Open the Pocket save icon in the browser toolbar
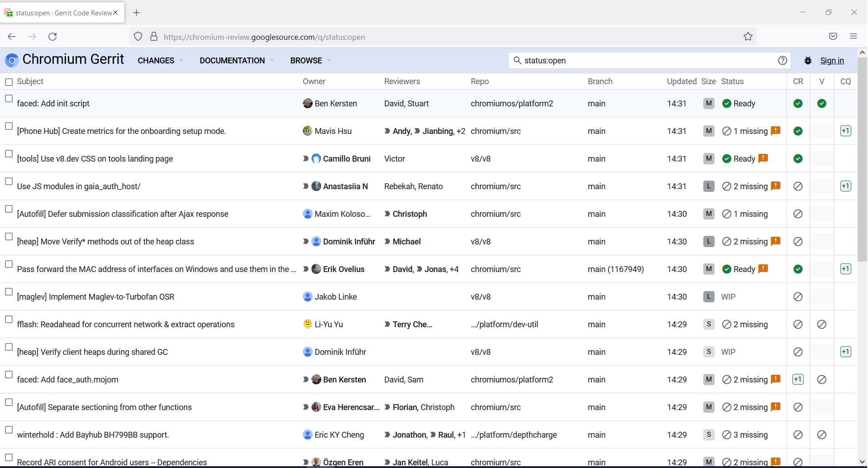This screenshot has height=468, width=868. pos(833,37)
